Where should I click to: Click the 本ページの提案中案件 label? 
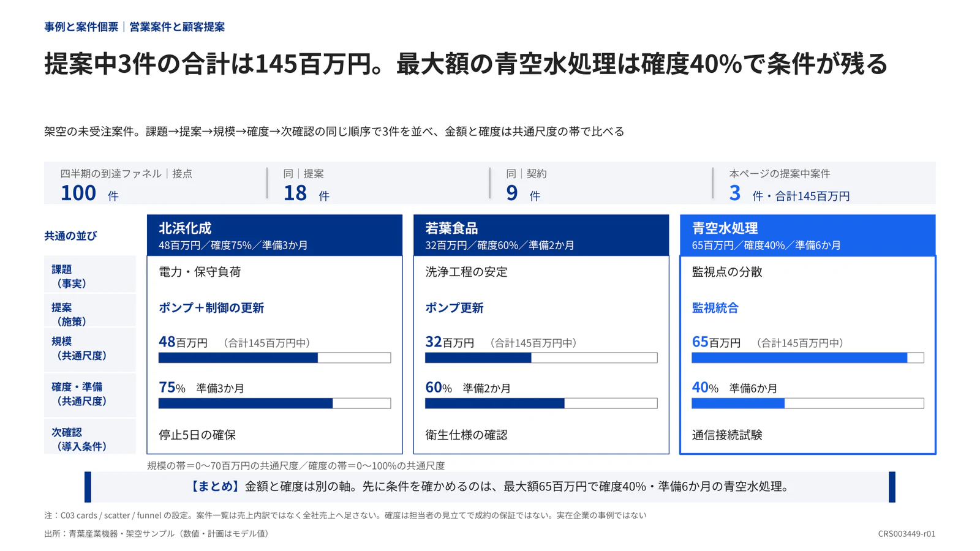point(779,174)
